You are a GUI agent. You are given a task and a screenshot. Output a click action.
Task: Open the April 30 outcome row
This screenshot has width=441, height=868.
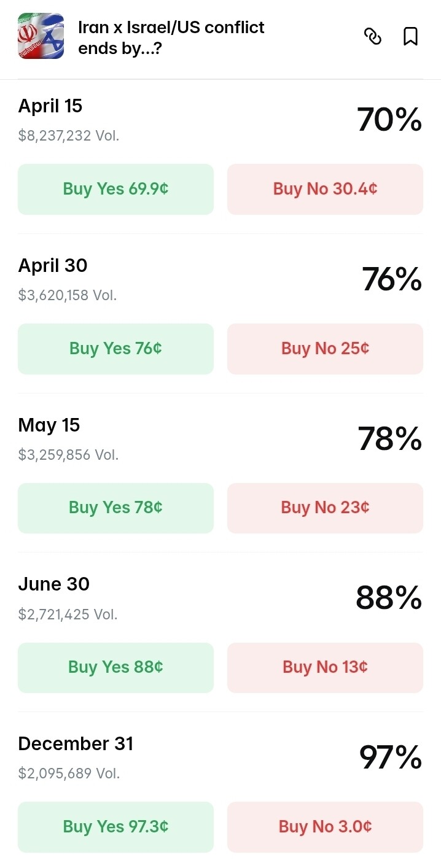point(53,266)
